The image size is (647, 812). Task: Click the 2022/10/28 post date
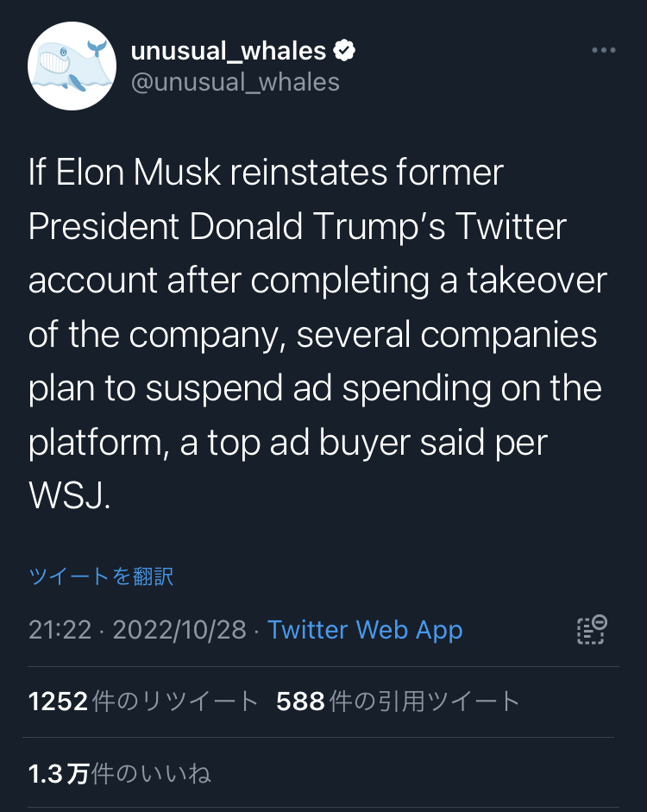click(179, 629)
